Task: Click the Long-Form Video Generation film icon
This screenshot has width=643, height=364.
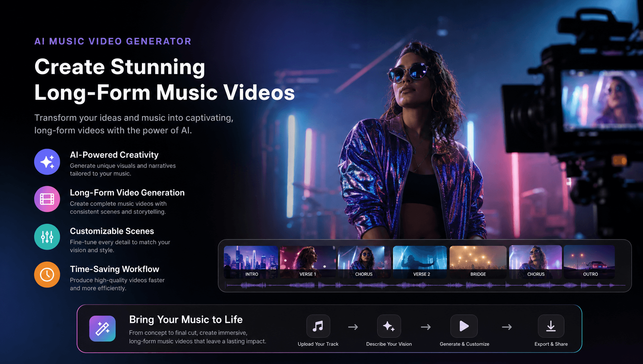Action: (x=47, y=199)
